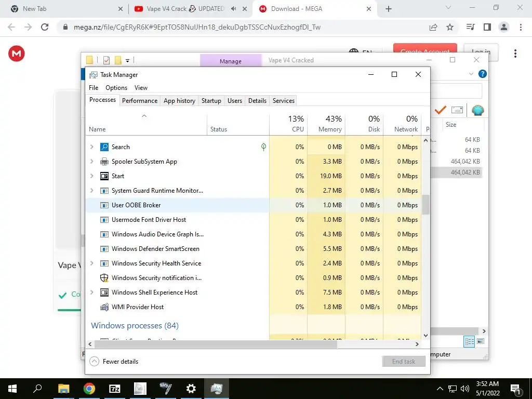
Task: Click the End task button
Action: click(x=404, y=362)
